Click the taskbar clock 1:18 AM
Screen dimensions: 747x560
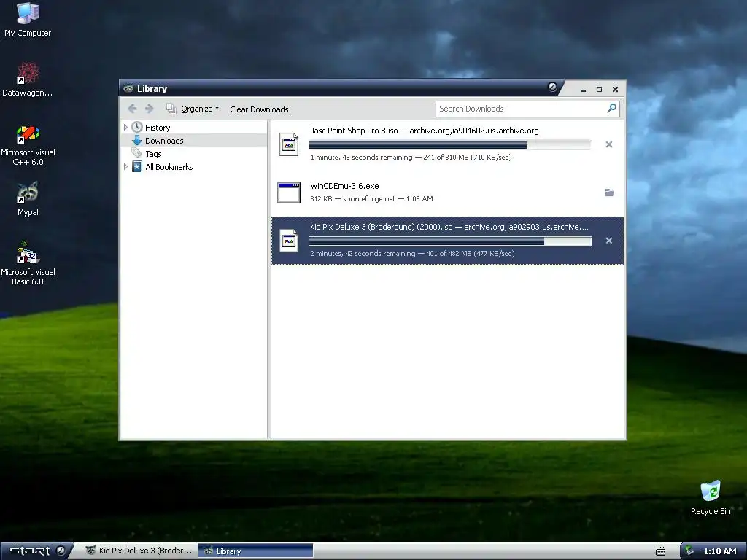pyautogui.click(x=720, y=551)
